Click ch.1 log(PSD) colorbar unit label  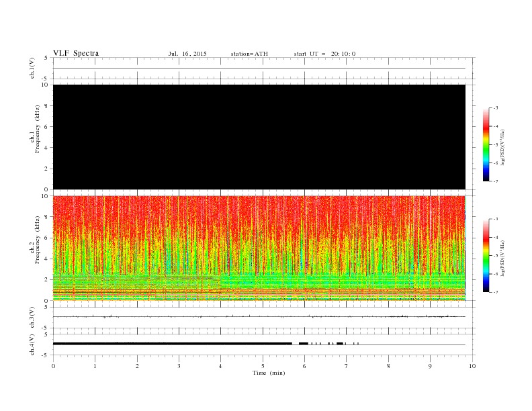point(502,148)
